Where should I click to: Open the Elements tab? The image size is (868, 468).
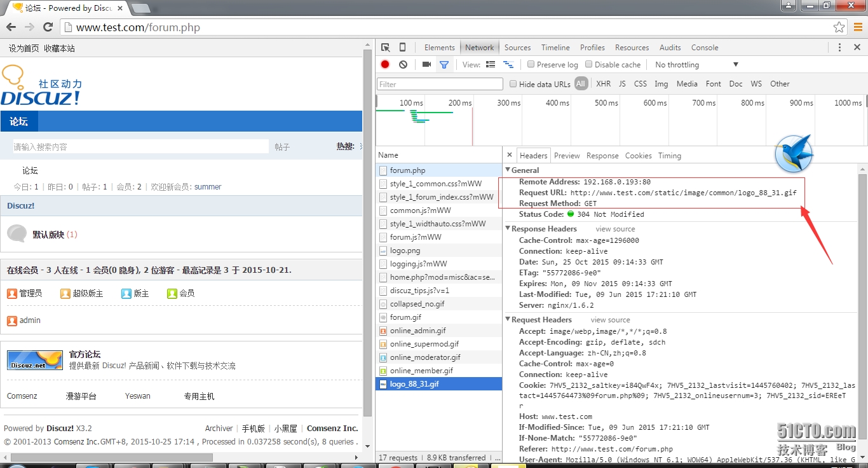click(440, 48)
